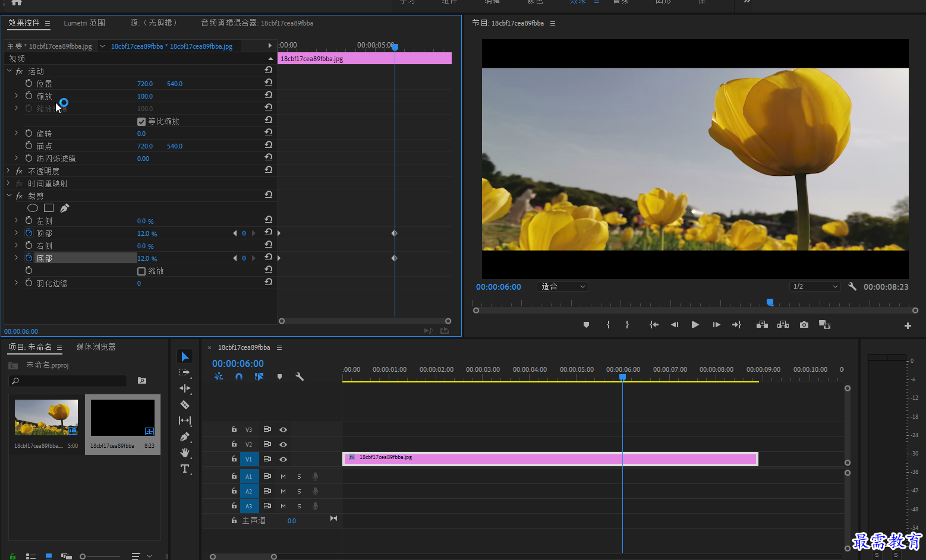Create rectangle mask for 裁剪 effect
926x560 pixels.
[x=49, y=208]
